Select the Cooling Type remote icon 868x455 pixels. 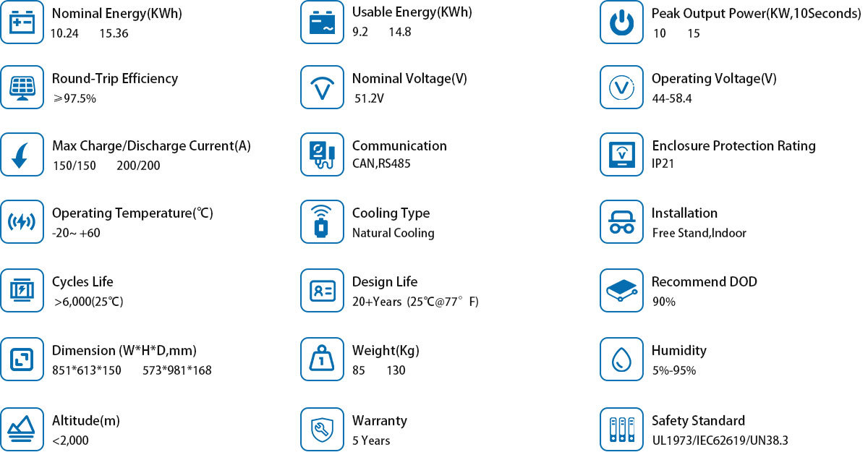point(322,222)
